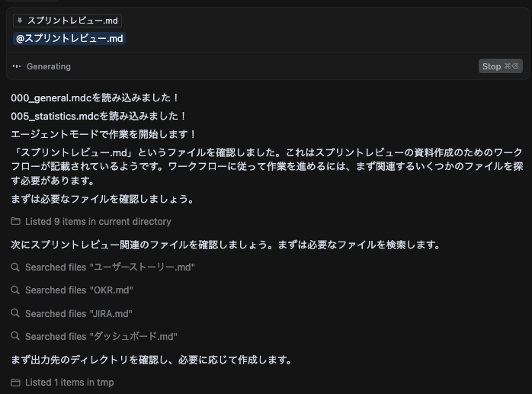Click the folder icon beside Listed 9 items
The height and width of the screenshot is (394, 532).
pyautogui.click(x=15, y=222)
